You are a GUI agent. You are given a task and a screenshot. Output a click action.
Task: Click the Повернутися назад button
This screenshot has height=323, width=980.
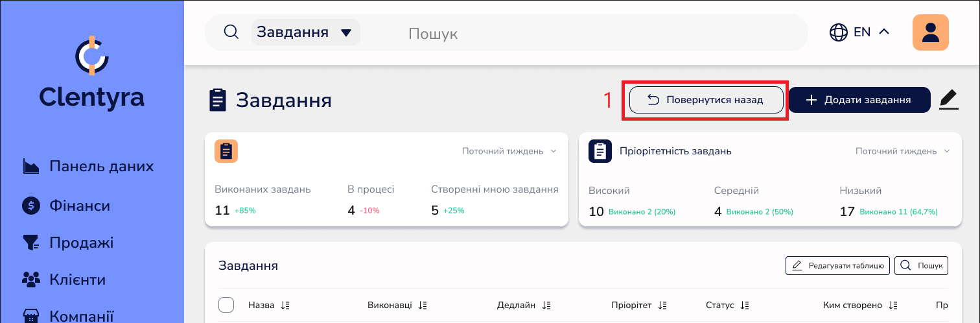[x=706, y=101]
